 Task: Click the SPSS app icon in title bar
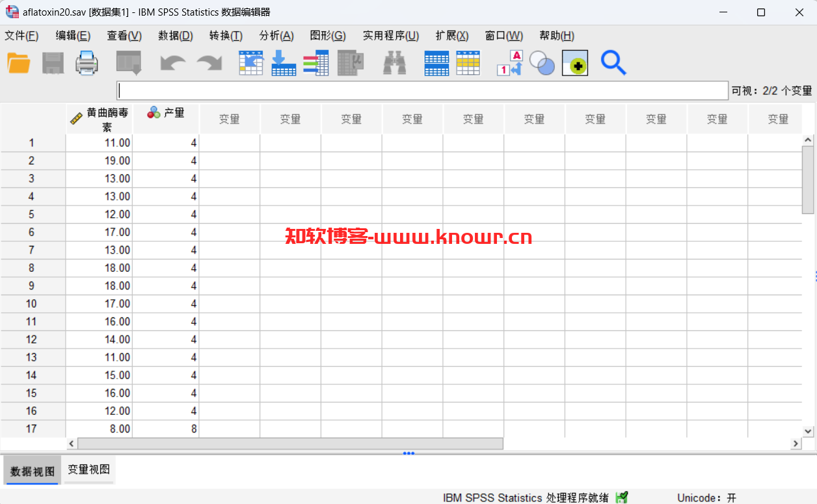click(x=12, y=12)
